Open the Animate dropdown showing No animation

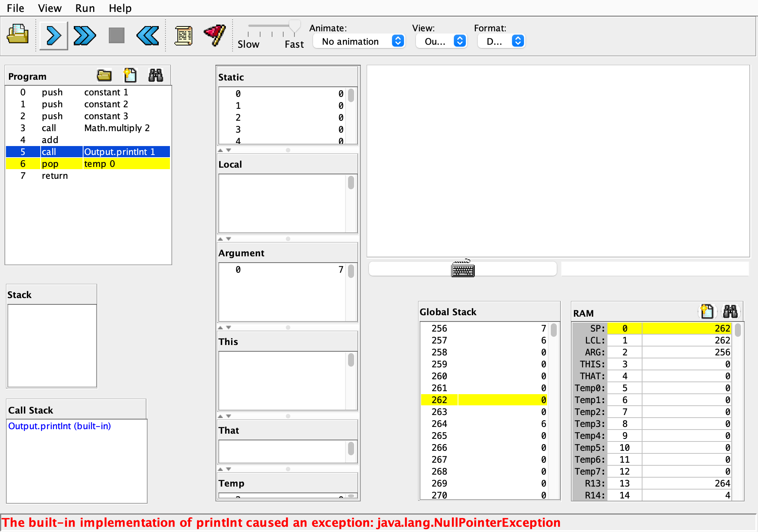click(359, 41)
